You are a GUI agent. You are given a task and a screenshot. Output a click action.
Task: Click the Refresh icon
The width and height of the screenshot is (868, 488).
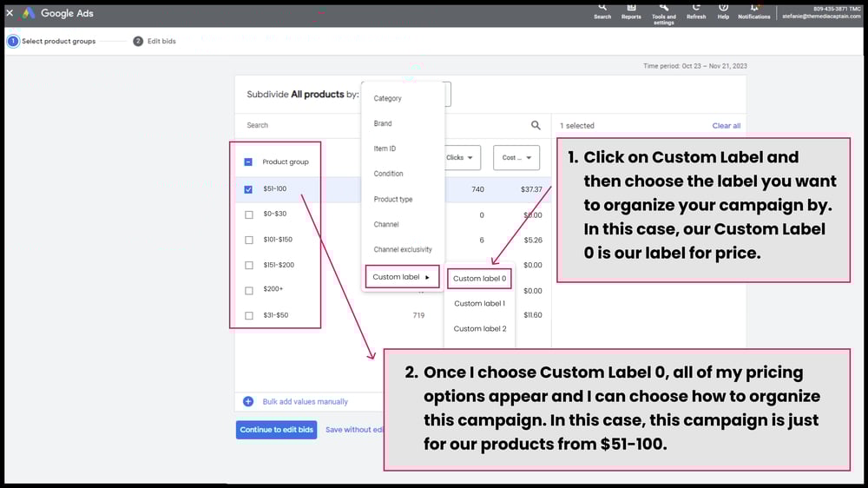696,11
